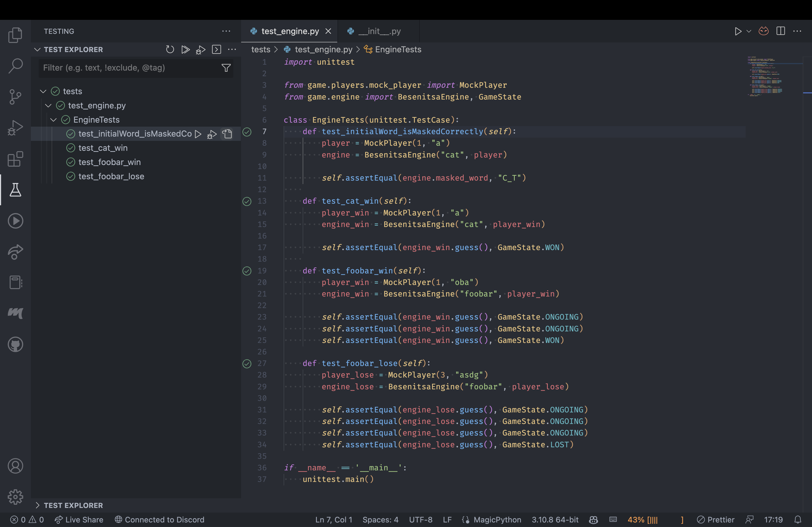Image resolution: width=812 pixels, height=527 pixels.
Task: Refresh tests in the Test Explorer toolbar
Action: (x=170, y=49)
